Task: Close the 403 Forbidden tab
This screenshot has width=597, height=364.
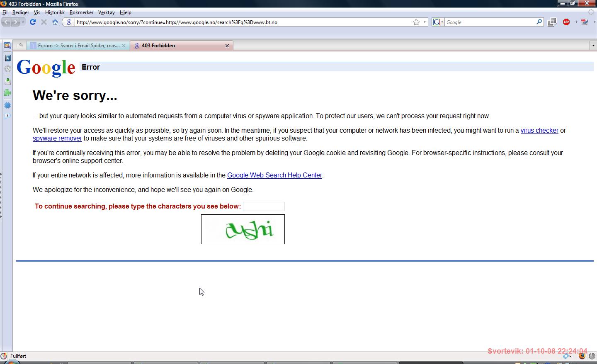Action: tap(227, 46)
